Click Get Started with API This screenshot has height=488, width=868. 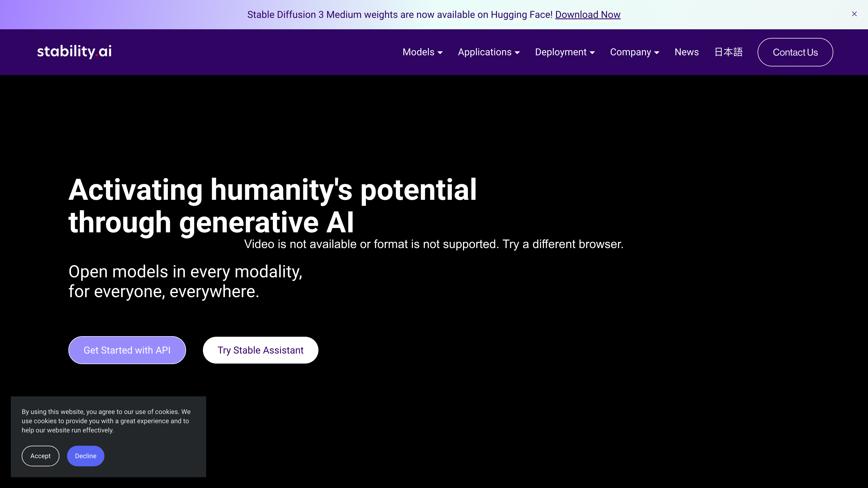(127, 350)
